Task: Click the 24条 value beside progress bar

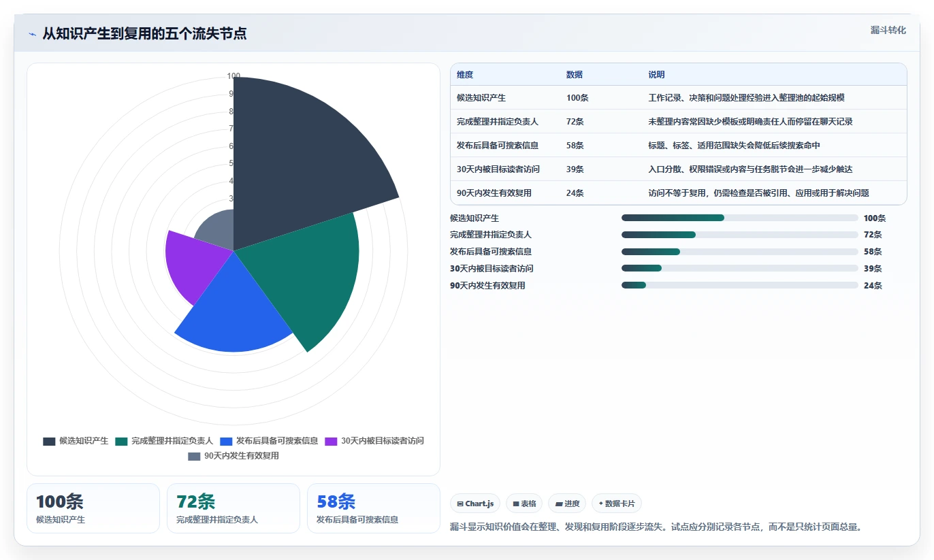Action: pyautogui.click(x=873, y=286)
